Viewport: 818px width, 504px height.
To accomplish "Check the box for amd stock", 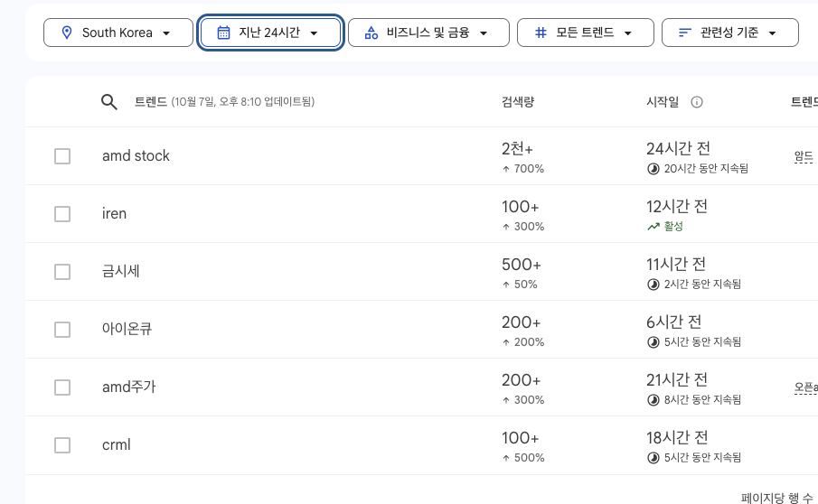I will click(62, 156).
